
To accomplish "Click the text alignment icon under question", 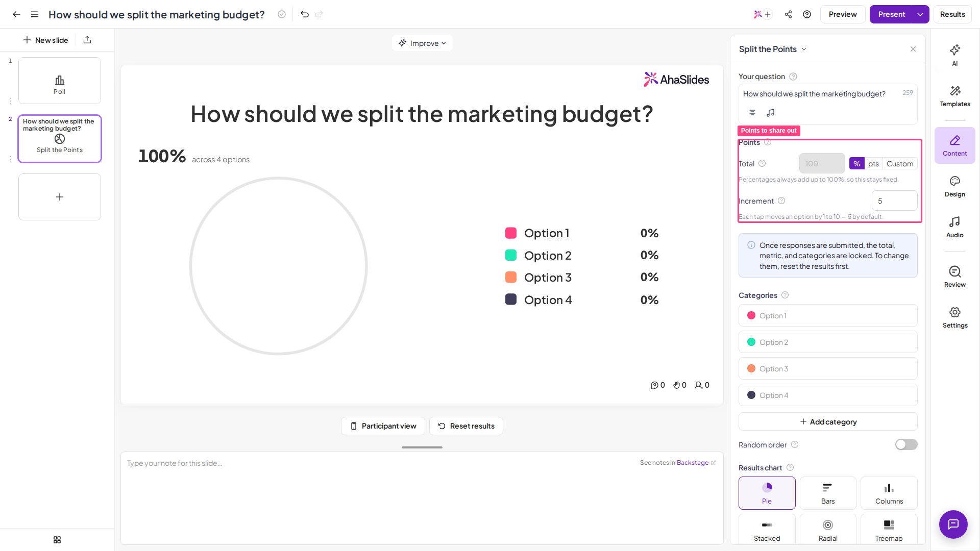I will point(752,112).
